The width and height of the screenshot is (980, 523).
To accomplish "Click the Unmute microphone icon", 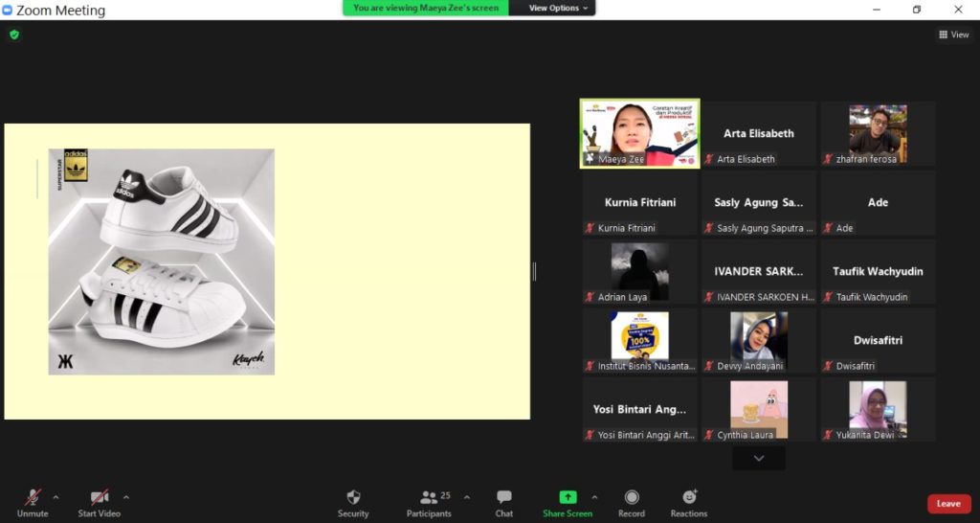I will point(33,497).
